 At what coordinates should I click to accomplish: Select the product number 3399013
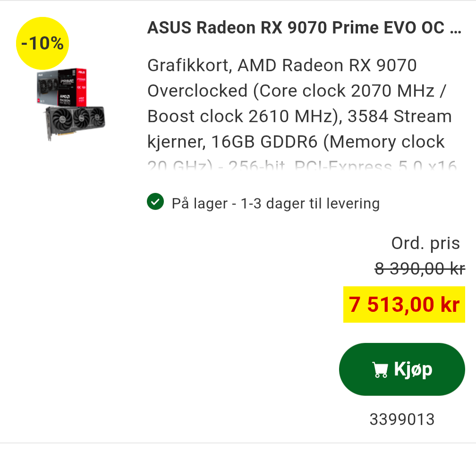402,419
